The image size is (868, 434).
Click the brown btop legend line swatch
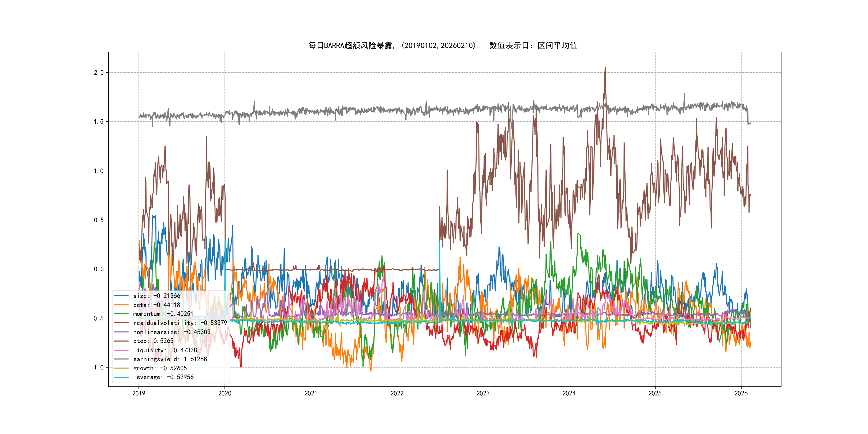tap(121, 341)
